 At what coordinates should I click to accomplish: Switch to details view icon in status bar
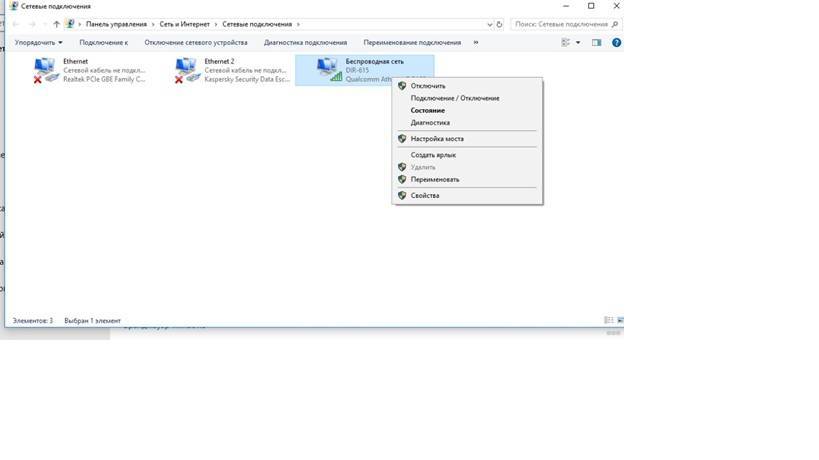(608, 321)
